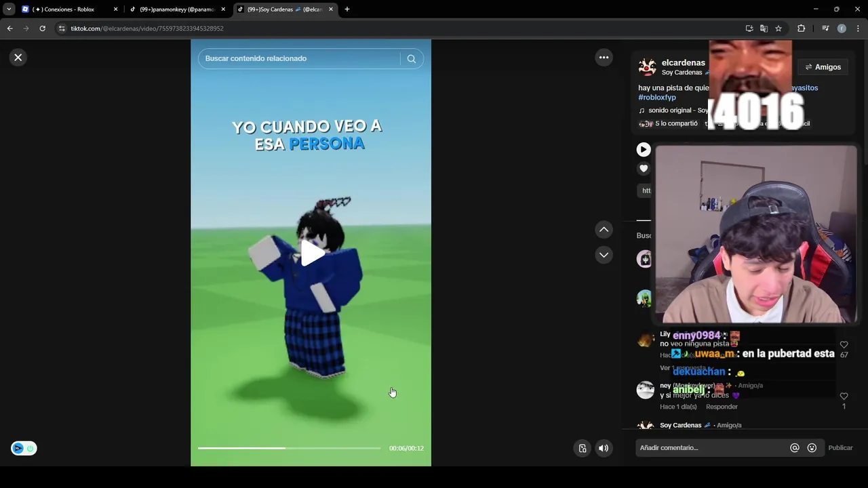This screenshot has height=488, width=868.
Task: Select the Soy Cardenas TikTok tab
Action: click(284, 9)
